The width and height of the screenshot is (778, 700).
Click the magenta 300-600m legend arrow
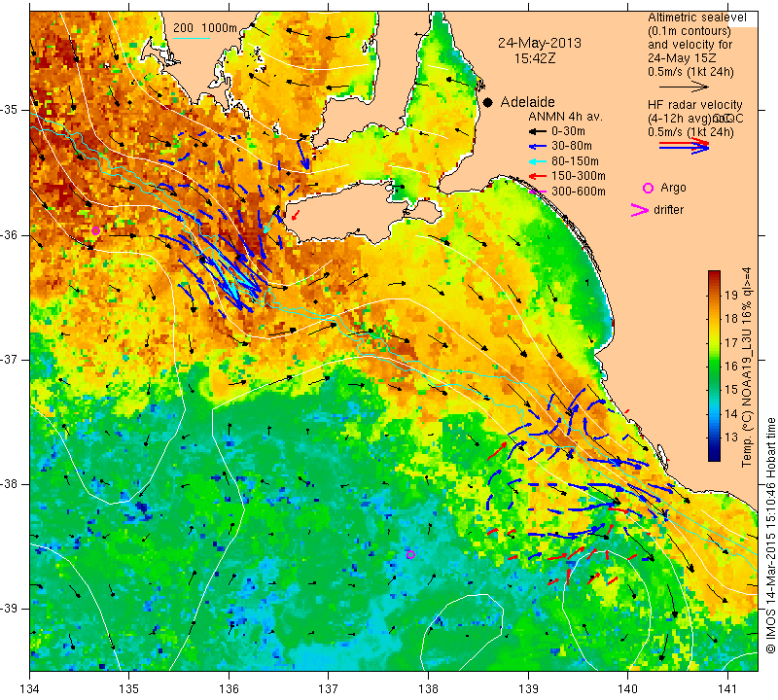tap(538, 191)
